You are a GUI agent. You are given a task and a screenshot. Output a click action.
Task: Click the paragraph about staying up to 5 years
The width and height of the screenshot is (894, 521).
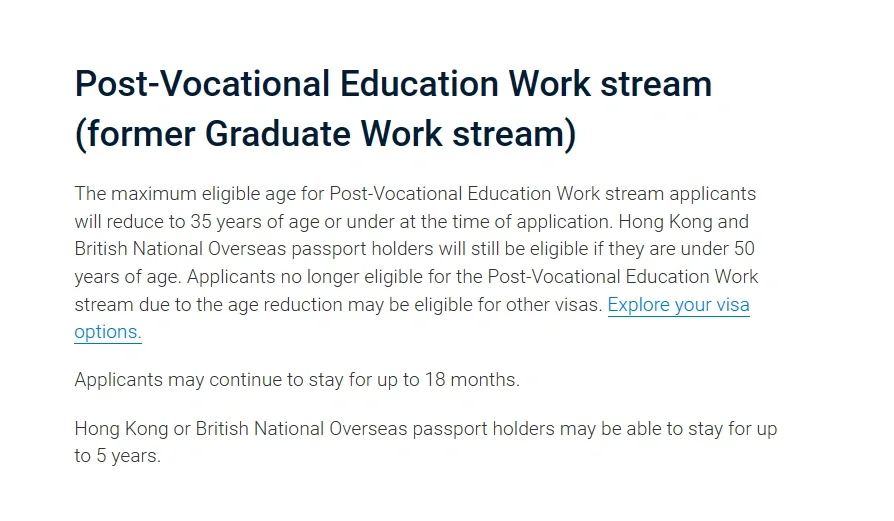426,442
